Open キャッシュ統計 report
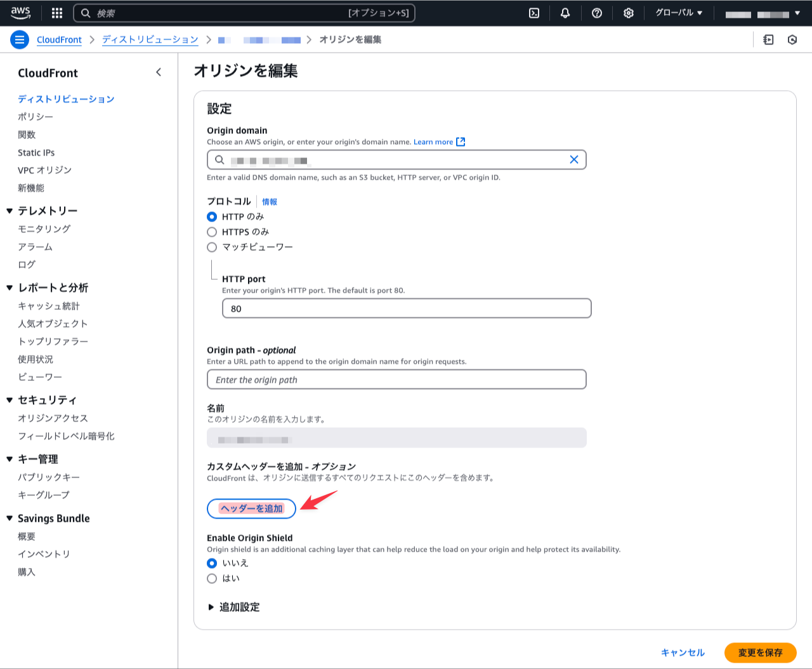This screenshot has height=669, width=812. point(49,306)
